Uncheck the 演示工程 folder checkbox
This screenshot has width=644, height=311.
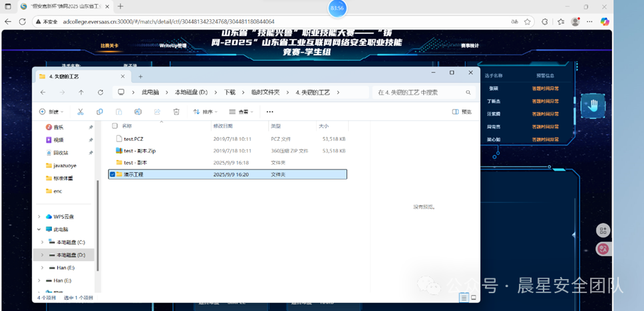(112, 174)
